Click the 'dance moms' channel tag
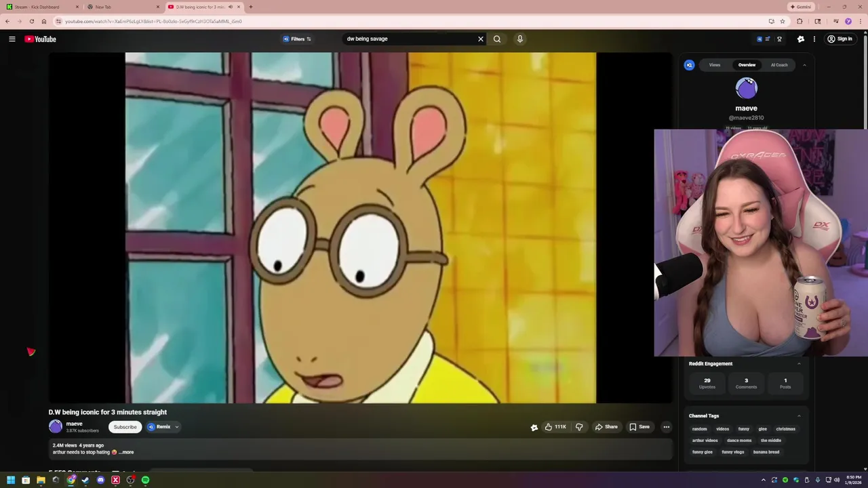868x488 pixels. tap(739, 441)
